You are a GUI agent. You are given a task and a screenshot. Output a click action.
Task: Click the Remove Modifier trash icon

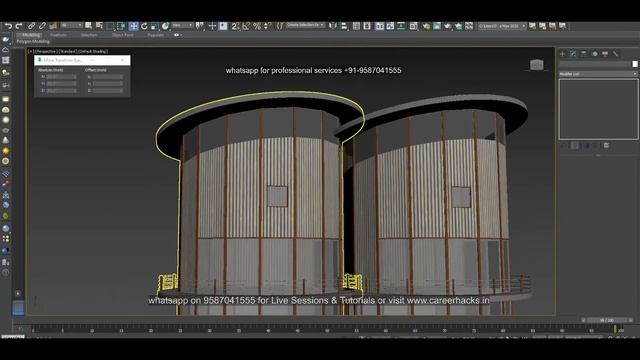pyautogui.click(x=606, y=146)
